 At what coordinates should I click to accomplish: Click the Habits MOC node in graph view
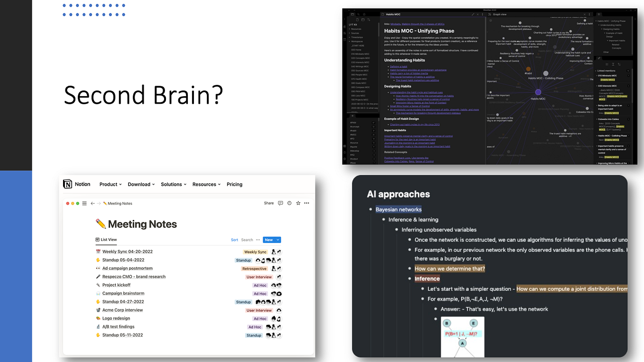538,91
